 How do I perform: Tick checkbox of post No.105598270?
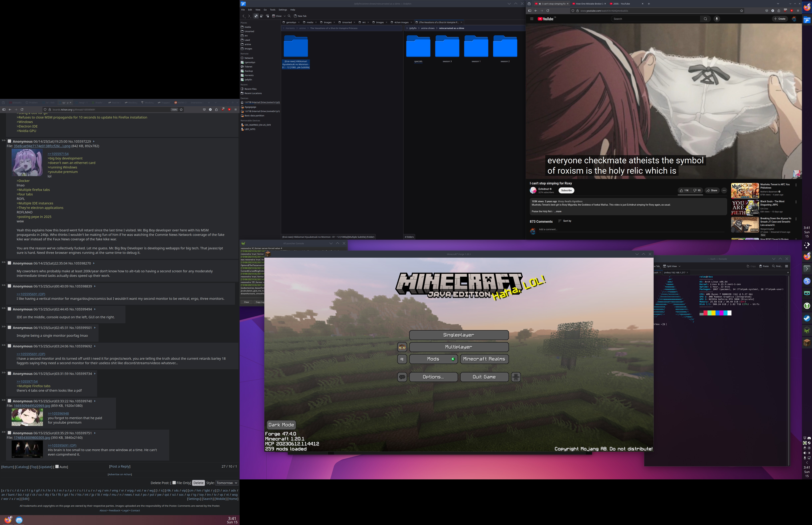tap(9, 263)
